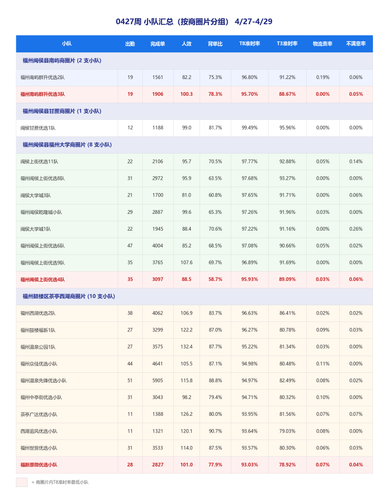The height and width of the screenshot is (500, 388).
Task: Click the red '95.93%' cell
Action: (250, 279)
